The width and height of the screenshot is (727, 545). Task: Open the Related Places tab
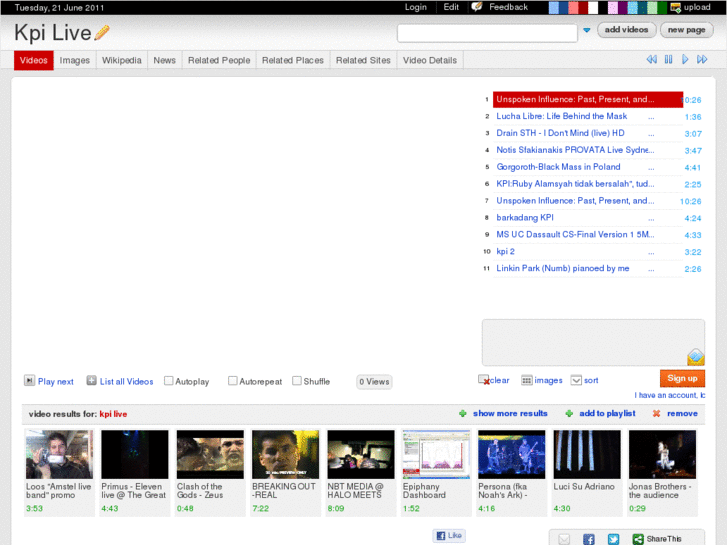[x=293, y=60]
